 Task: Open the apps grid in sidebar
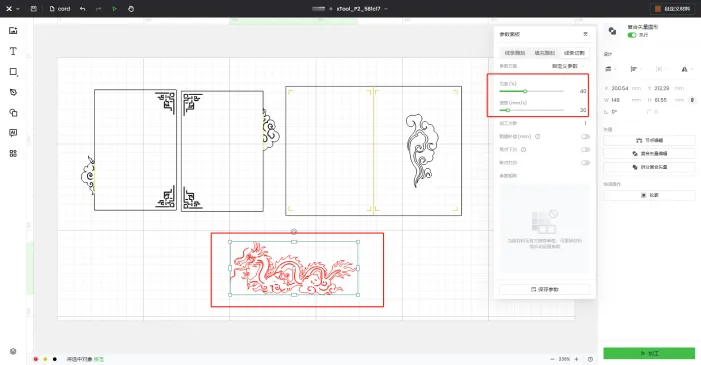(13, 153)
